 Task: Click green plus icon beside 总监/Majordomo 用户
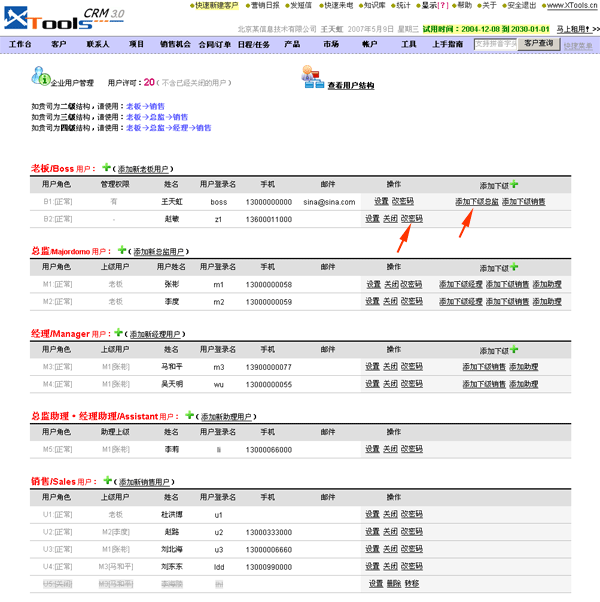click(122, 250)
